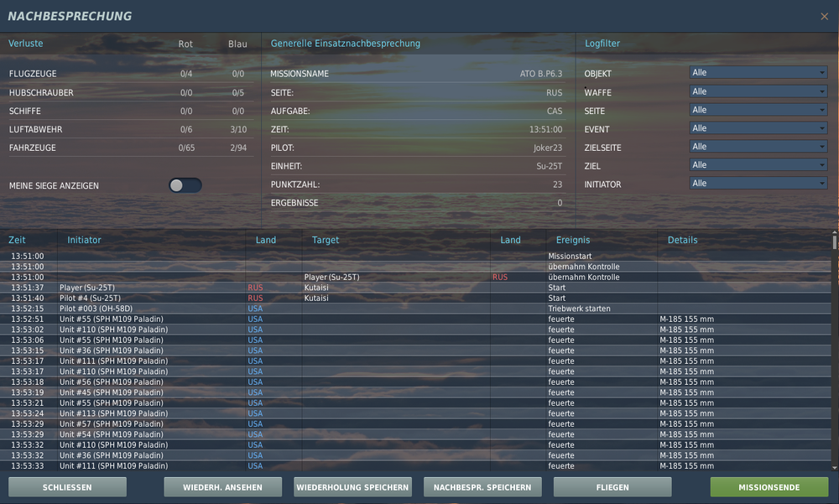Open the INITIATOR filter dropdown
Image resolution: width=839 pixels, height=504 pixels.
coord(758,184)
